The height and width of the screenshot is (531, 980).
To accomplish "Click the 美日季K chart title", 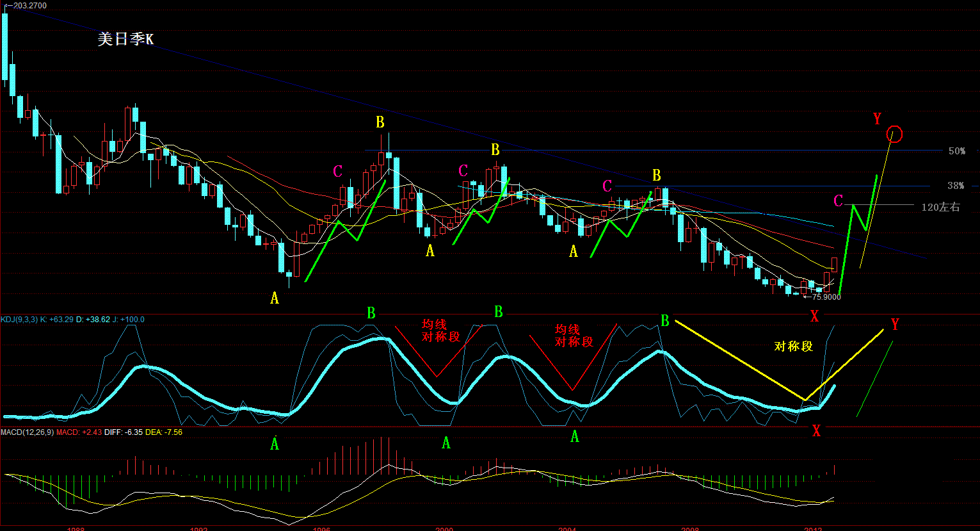I will (x=125, y=40).
